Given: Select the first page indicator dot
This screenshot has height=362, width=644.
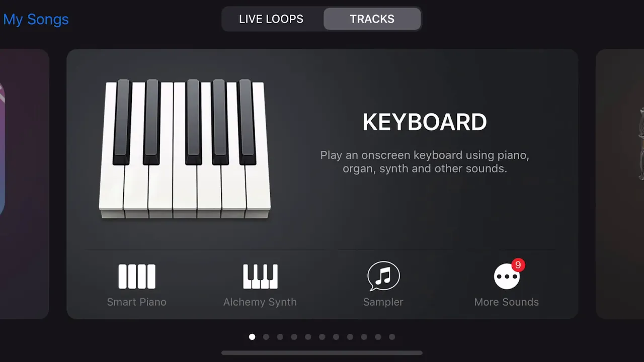Looking at the screenshot, I should pos(252,337).
